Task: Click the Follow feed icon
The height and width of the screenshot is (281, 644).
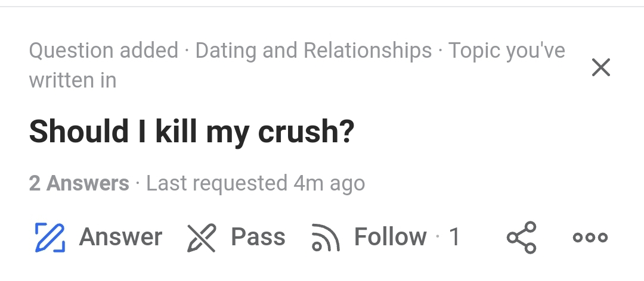Action: click(x=326, y=238)
